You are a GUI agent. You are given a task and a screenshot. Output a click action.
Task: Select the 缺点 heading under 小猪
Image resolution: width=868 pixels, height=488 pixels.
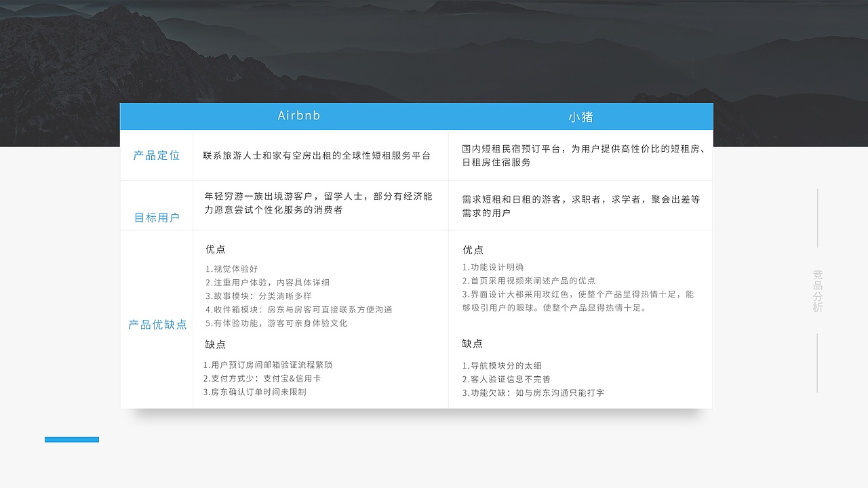point(473,344)
